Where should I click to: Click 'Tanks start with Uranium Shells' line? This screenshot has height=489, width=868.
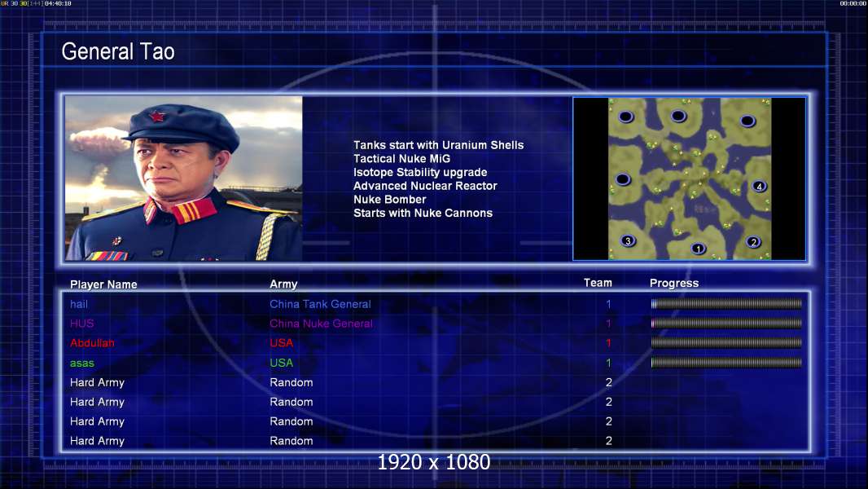[438, 145]
